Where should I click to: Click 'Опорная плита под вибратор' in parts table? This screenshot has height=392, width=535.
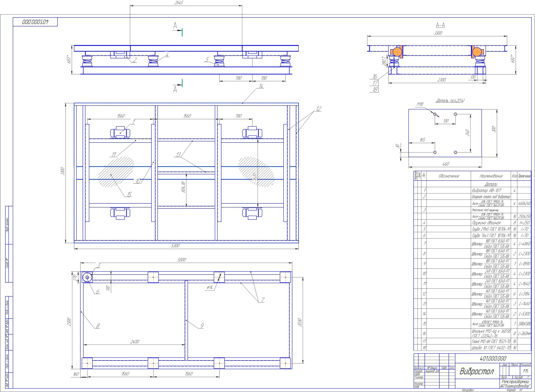[x=491, y=197]
